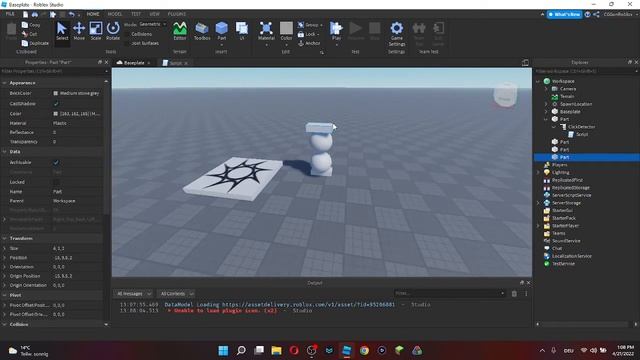The width and height of the screenshot is (640, 360).
Task: Switch to the HOME ribbon tab
Action: click(93, 14)
